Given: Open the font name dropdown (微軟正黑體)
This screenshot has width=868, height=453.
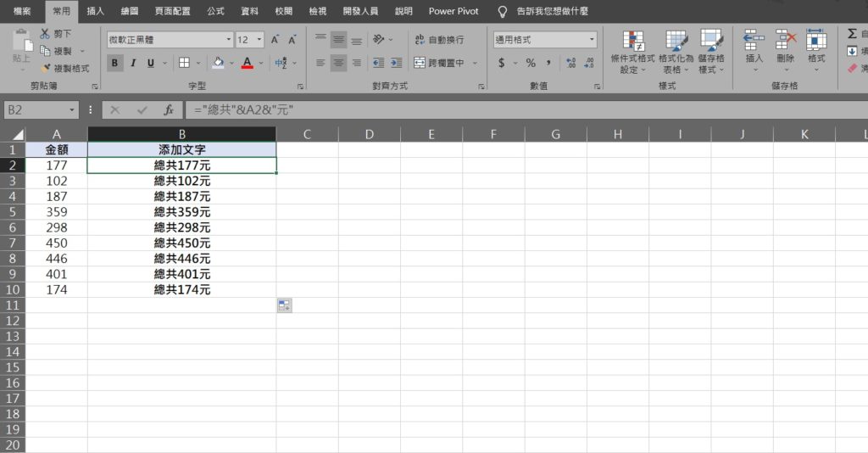Looking at the screenshot, I should 229,39.
